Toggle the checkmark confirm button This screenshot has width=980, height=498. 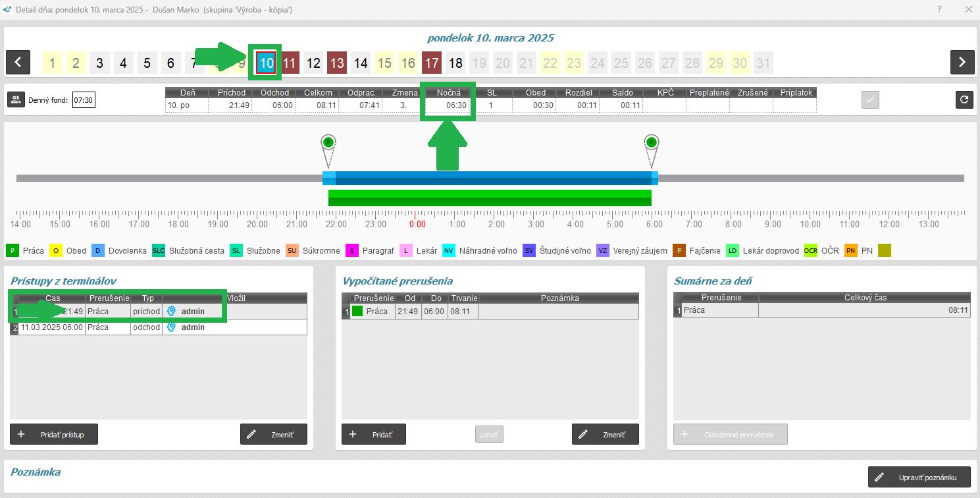(x=870, y=100)
